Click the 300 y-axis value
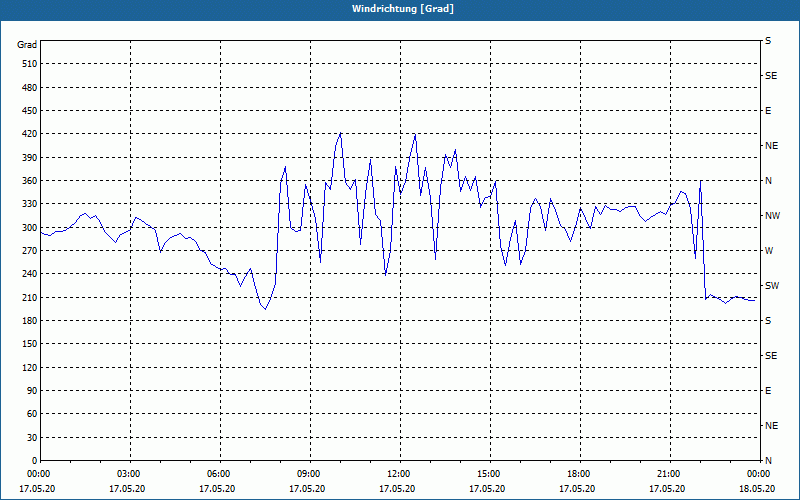 [30, 228]
